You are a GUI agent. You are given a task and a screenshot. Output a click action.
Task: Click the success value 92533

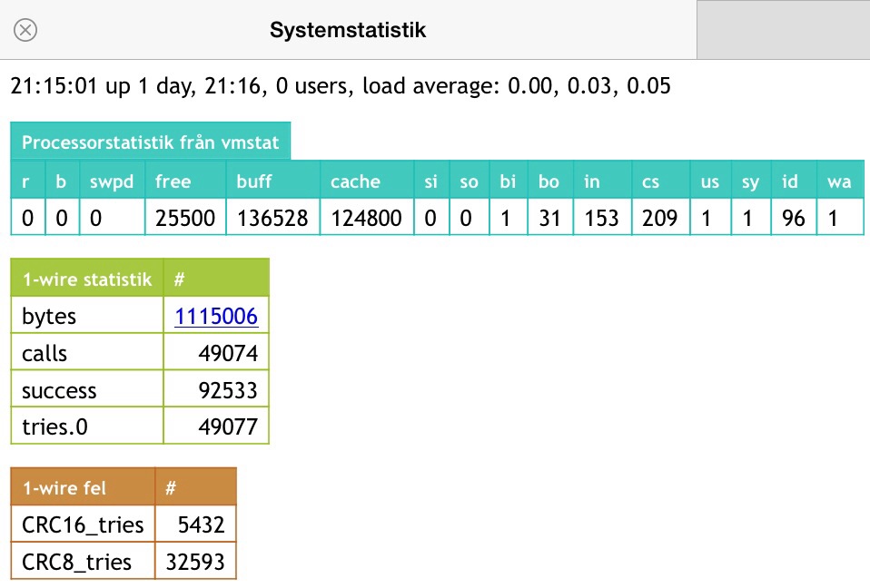pyautogui.click(x=228, y=390)
